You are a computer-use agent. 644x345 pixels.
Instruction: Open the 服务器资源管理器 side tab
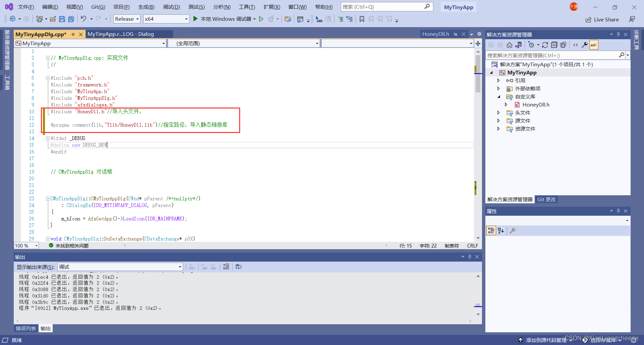coord(7,50)
